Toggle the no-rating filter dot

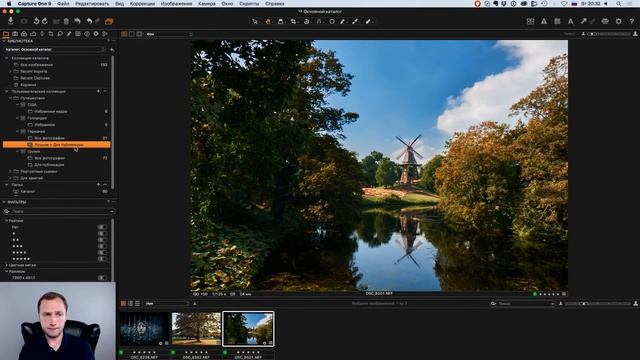(x=102, y=227)
